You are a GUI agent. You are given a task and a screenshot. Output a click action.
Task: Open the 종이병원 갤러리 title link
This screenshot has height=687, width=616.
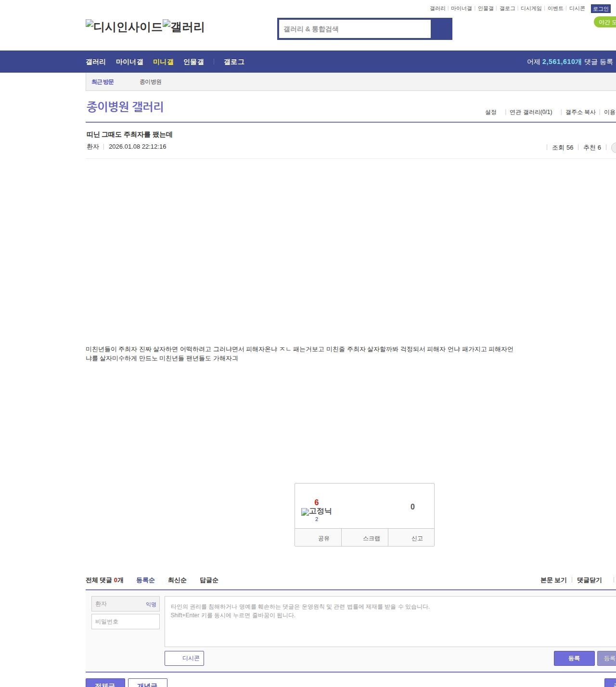[125, 107]
